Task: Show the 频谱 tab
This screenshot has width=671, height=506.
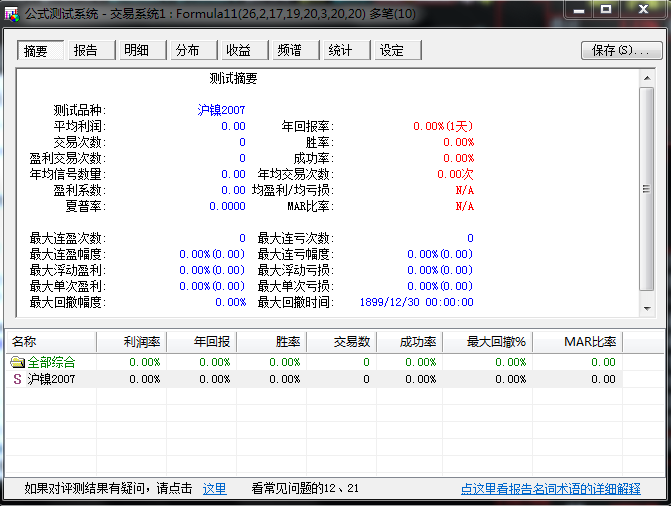Action: (296, 50)
